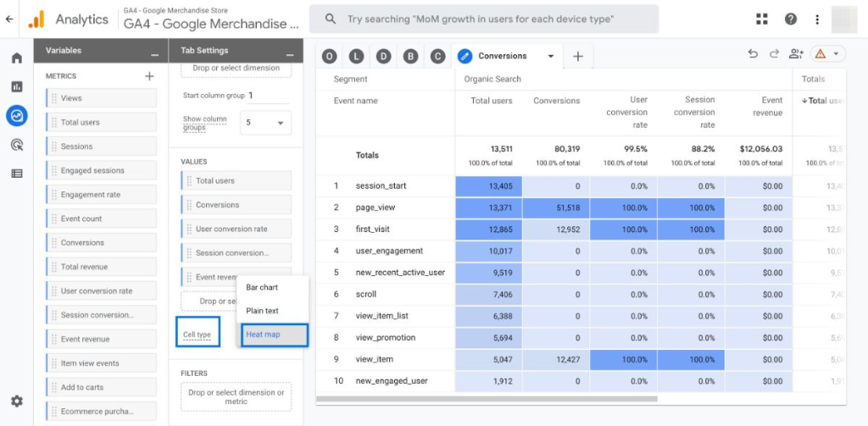Click the Filters drop zone
Screen dimensions: 868x426
click(x=236, y=397)
